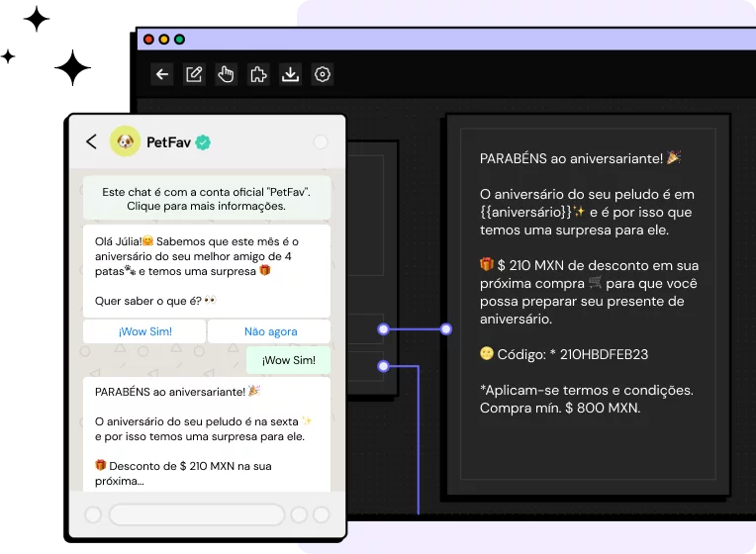Click the circle left of message input
Image resolution: width=756 pixels, height=554 pixels.
93,514
